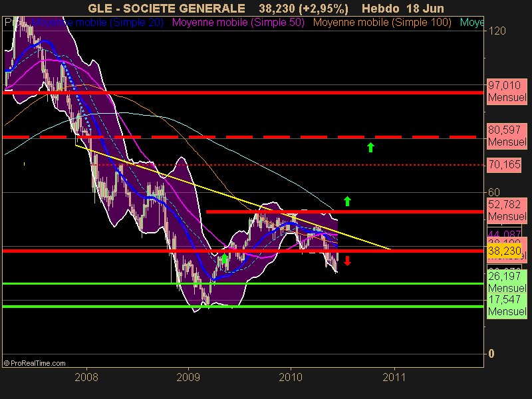Select the red 52,782 resistance line
Viewport: 532px width, 399px height.
(344, 211)
